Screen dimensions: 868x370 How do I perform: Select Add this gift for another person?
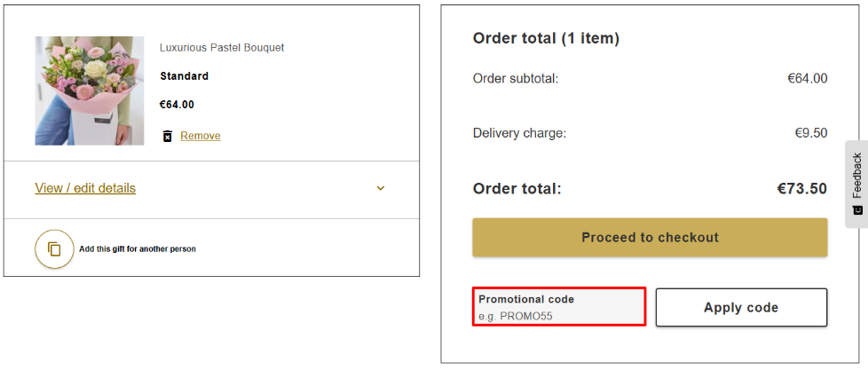pyautogui.click(x=138, y=249)
